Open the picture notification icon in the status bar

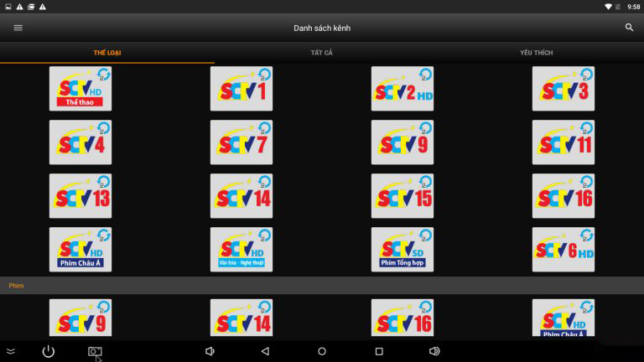coord(8,7)
